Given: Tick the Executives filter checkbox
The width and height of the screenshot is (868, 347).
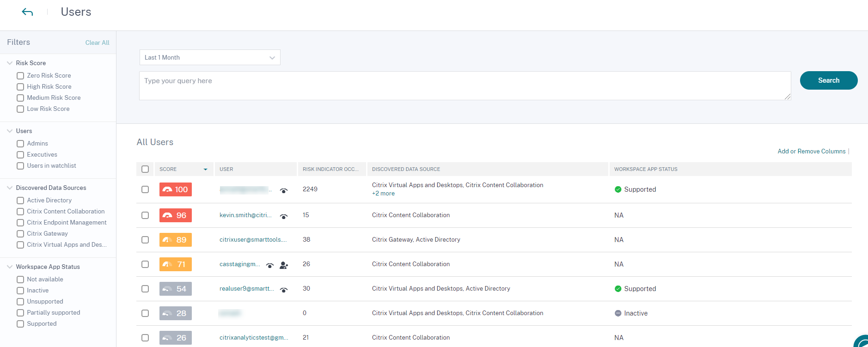Looking at the screenshot, I should 20,155.
